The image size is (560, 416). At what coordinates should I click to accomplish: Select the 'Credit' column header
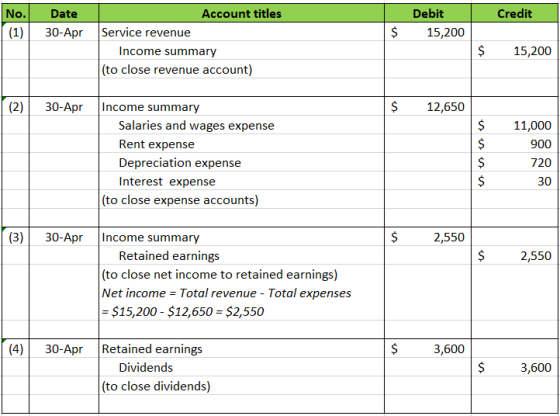[x=515, y=14]
